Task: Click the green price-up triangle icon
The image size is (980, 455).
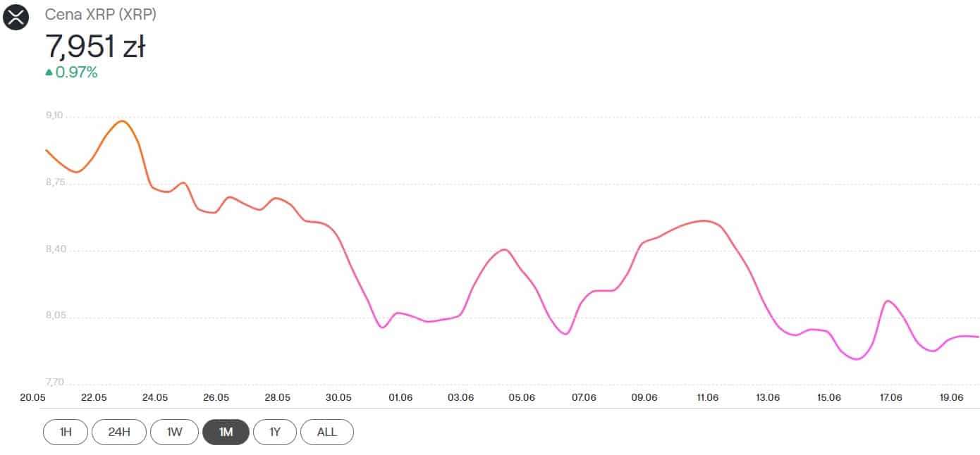Action: coord(49,72)
